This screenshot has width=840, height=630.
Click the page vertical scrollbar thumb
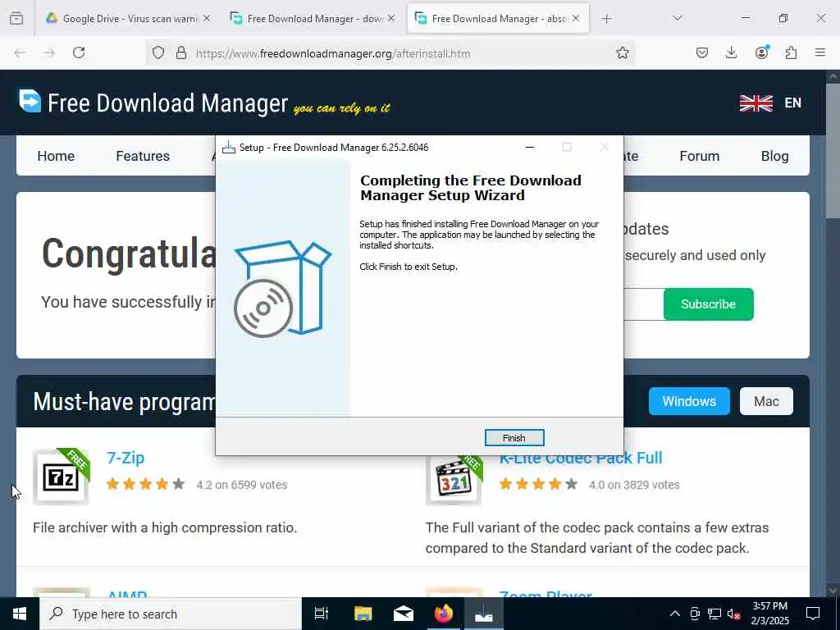click(x=833, y=150)
